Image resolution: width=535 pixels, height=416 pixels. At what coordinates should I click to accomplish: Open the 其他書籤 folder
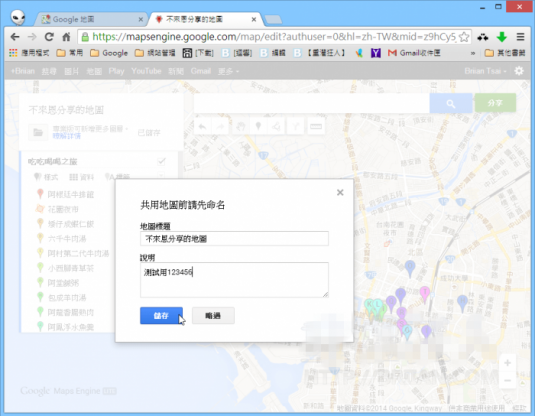(x=505, y=53)
